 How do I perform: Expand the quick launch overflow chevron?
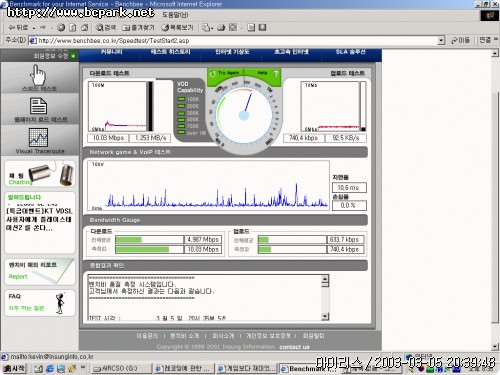point(83,368)
